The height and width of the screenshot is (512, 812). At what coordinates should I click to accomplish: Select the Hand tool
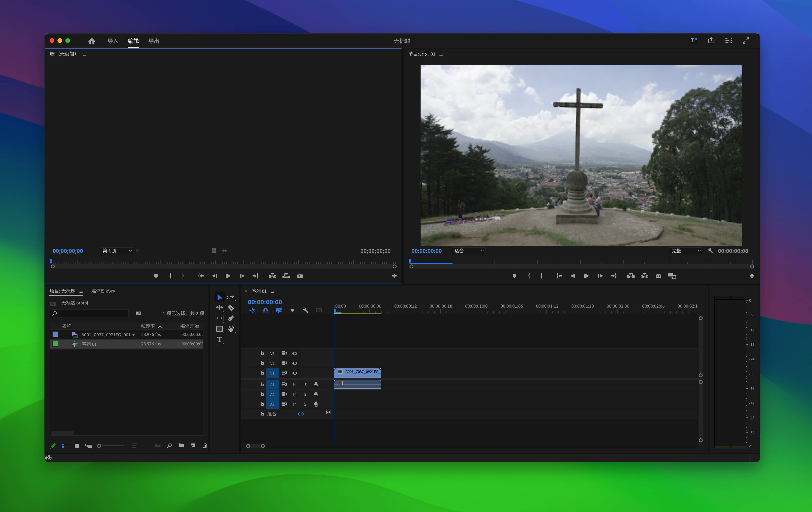click(x=231, y=329)
